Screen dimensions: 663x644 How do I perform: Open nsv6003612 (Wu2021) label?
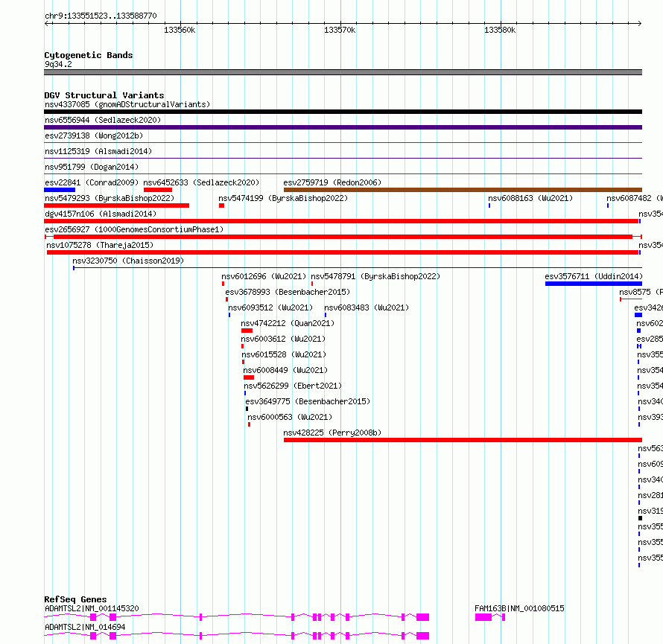[283, 339]
